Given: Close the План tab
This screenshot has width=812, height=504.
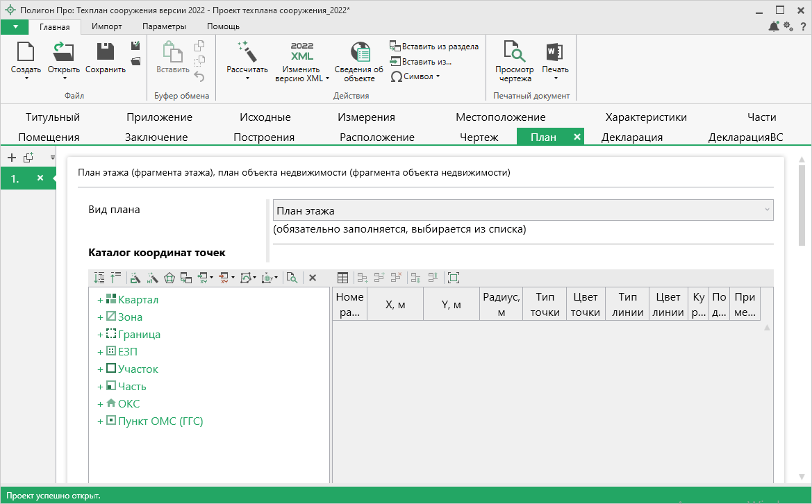Looking at the screenshot, I should [577, 137].
